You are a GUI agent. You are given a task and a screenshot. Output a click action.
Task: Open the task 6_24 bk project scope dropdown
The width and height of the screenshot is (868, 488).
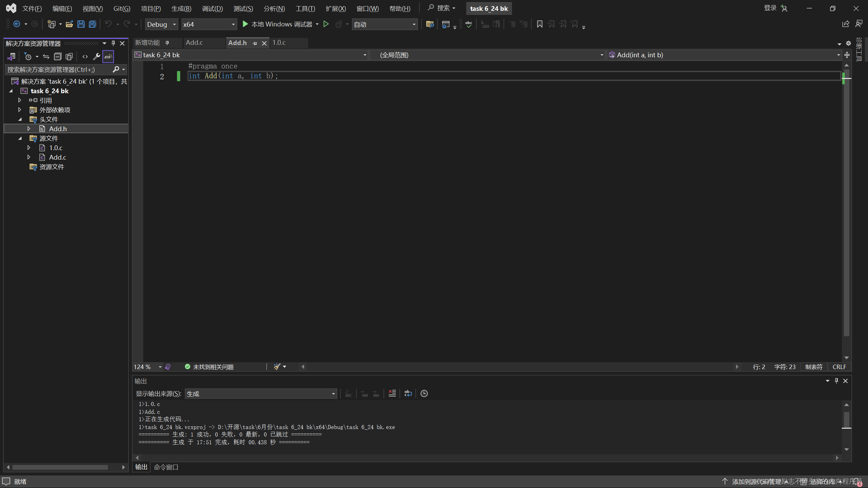pyautogui.click(x=251, y=55)
